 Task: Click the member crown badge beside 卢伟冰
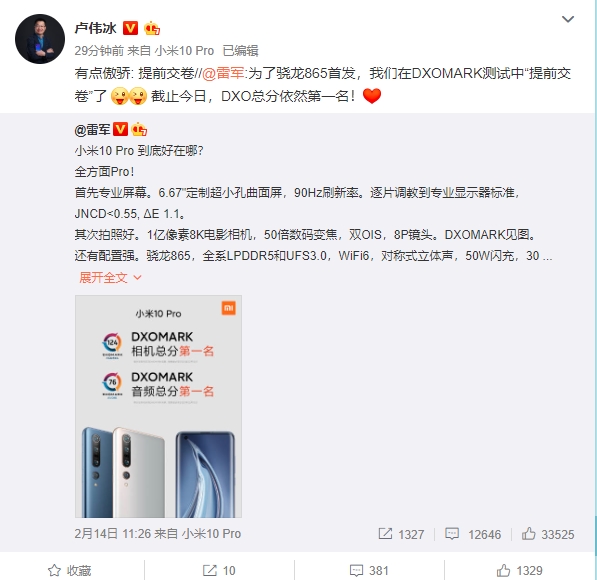[152, 29]
